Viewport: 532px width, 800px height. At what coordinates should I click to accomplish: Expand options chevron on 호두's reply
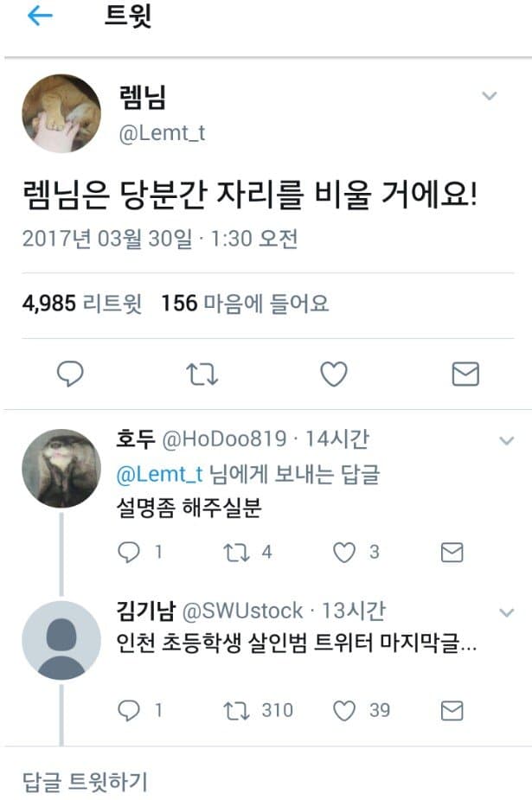coord(507,441)
